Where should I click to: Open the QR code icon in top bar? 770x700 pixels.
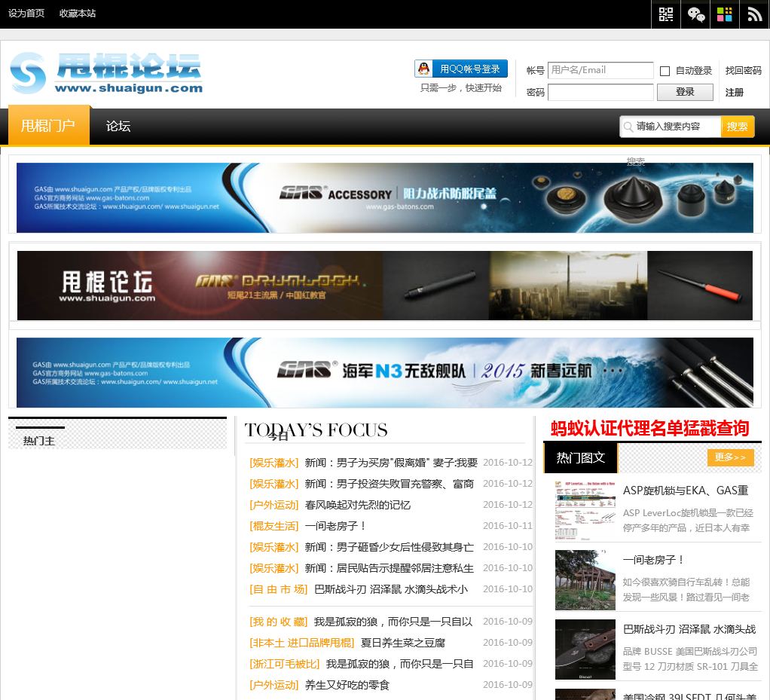tap(665, 14)
